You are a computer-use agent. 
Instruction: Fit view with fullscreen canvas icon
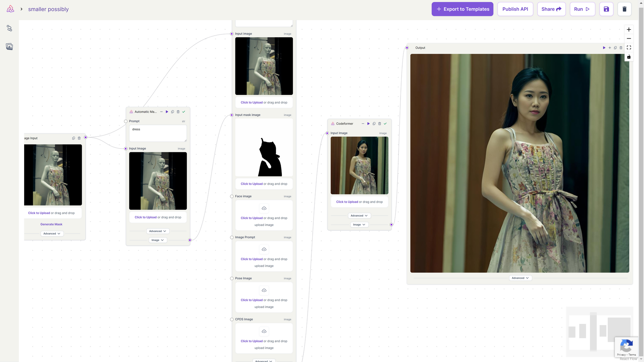pyautogui.click(x=629, y=48)
